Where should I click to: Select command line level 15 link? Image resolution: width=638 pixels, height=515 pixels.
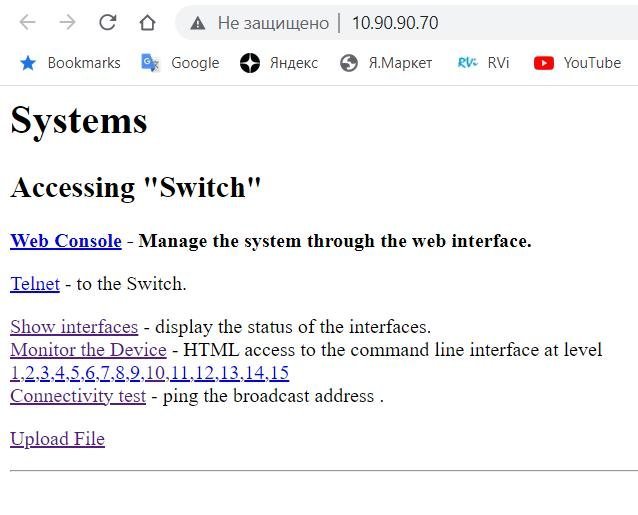(279, 373)
